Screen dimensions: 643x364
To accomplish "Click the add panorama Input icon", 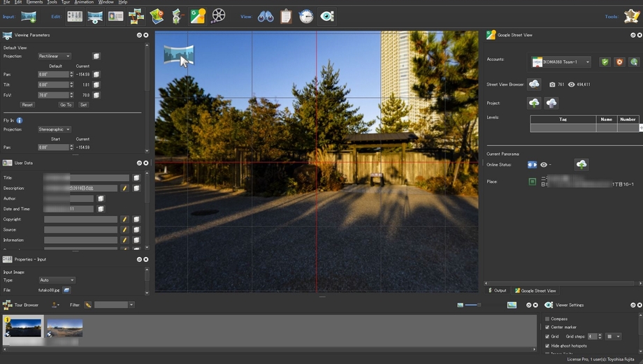I will pos(29,17).
